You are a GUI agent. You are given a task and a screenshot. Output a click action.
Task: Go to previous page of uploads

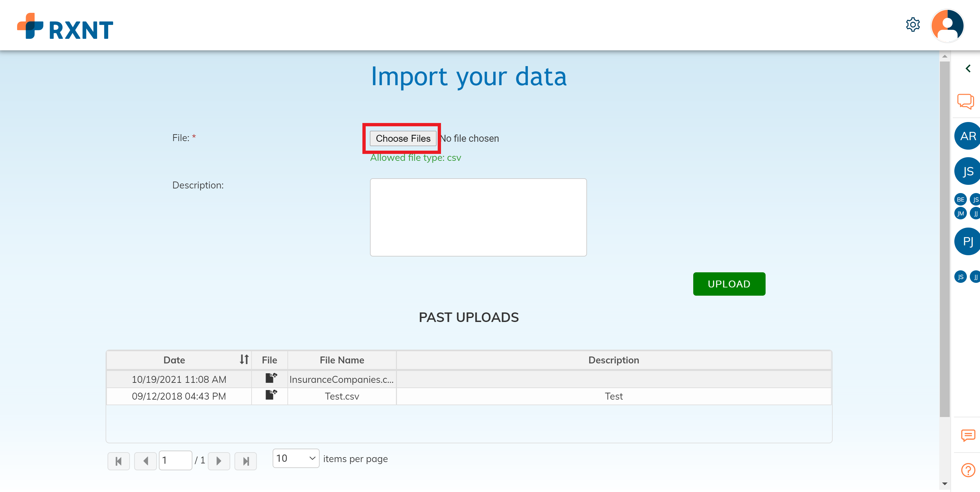145,461
